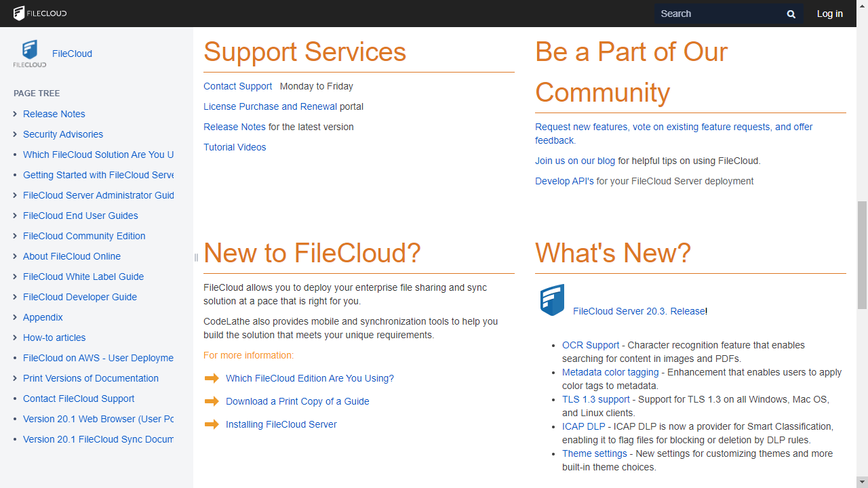Click the orange arrow beside Which FileCloud Edition

pyautogui.click(x=212, y=378)
